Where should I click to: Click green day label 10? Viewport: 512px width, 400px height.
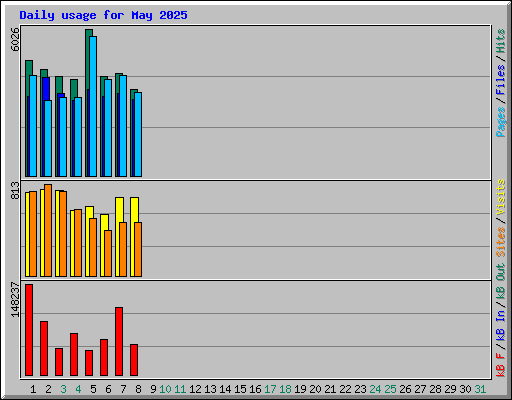click(165, 389)
